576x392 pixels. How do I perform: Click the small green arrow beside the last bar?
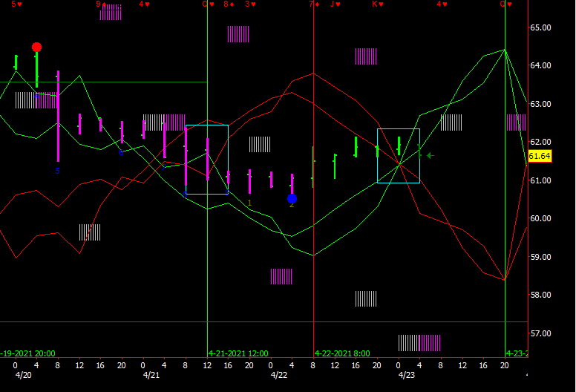pos(431,156)
